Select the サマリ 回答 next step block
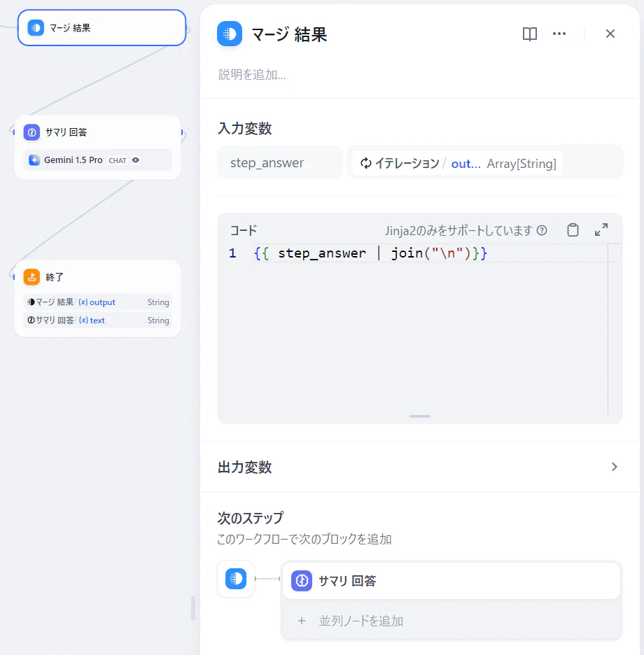 451,581
